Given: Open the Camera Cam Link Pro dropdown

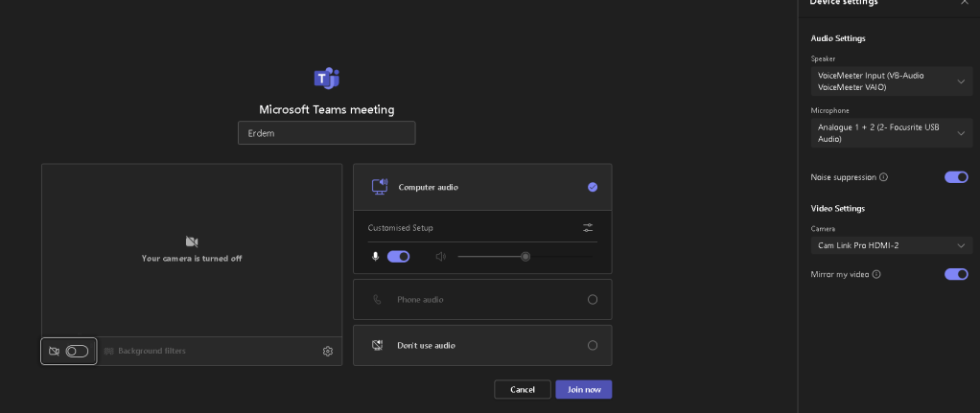Looking at the screenshot, I should click(892, 245).
